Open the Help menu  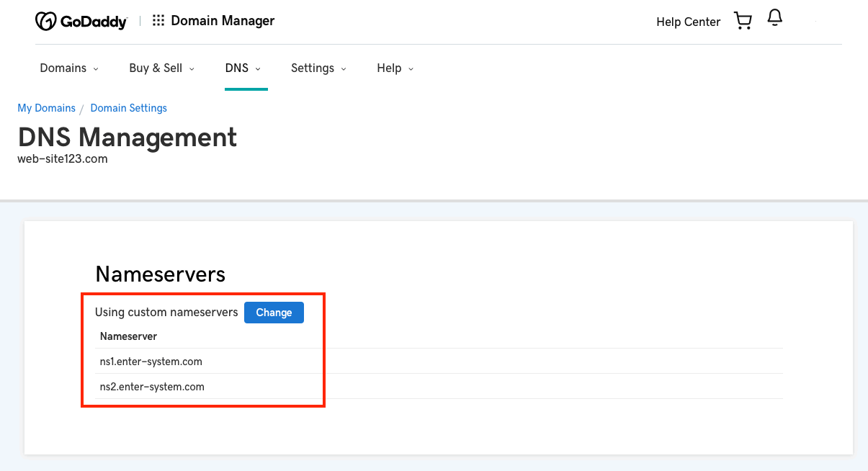point(395,68)
